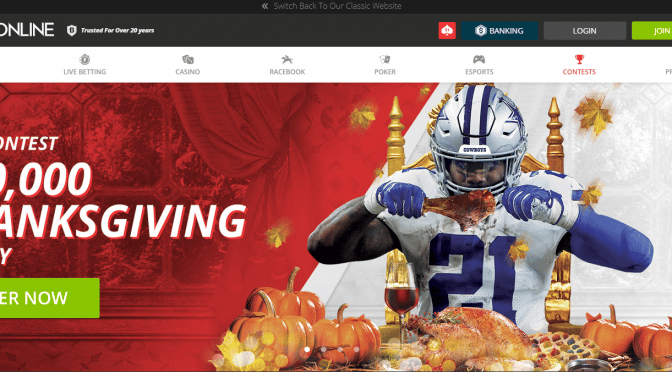Click the Login button

point(585,31)
